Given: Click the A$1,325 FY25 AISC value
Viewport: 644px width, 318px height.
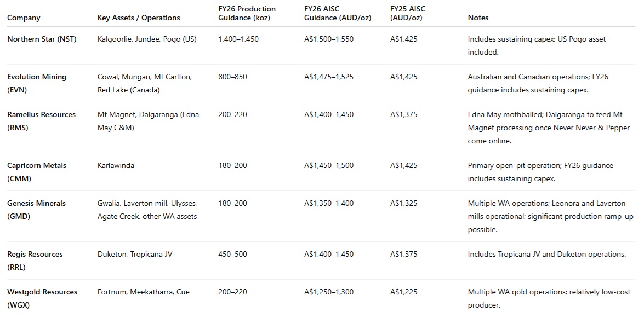Looking at the screenshot, I should tap(404, 203).
